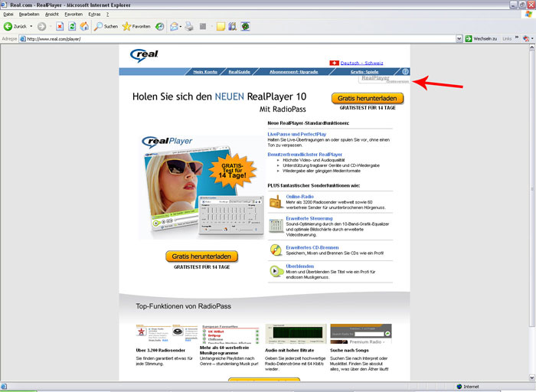Image resolution: width=536 pixels, height=392 pixels.
Task: Click the RealPlayer sunglasses product image
Action: [202, 188]
